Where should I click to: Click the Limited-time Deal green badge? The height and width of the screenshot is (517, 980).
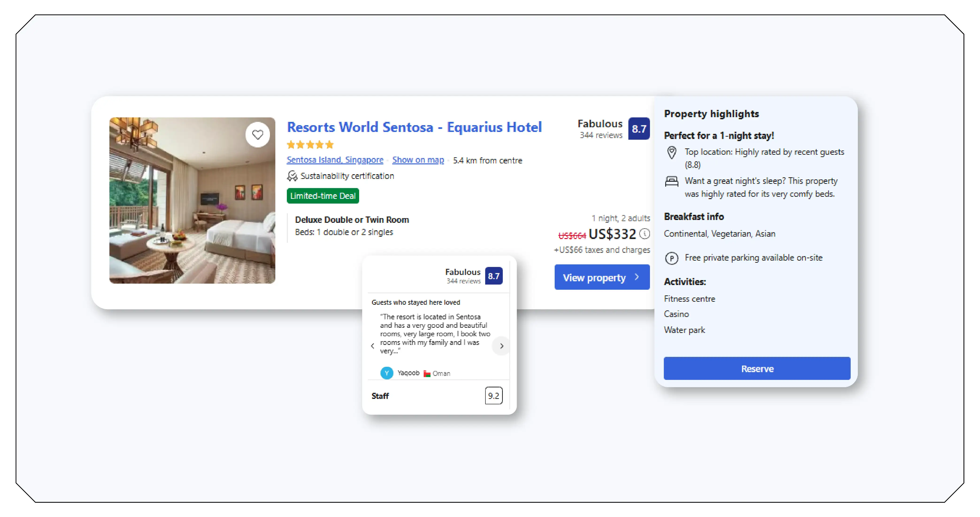coord(323,196)
